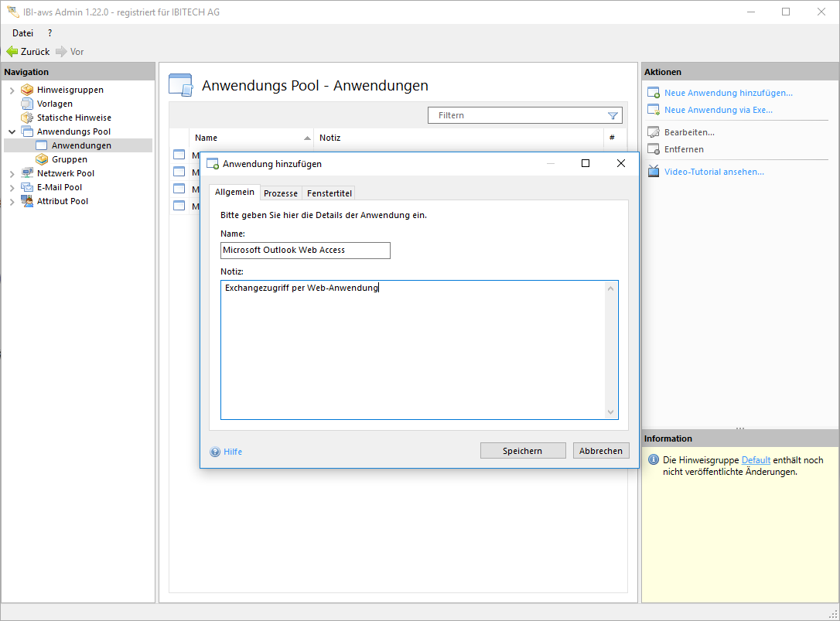Click the Attribut Pool icon
This screenshot has width=840, height=621.
(27, 201)
